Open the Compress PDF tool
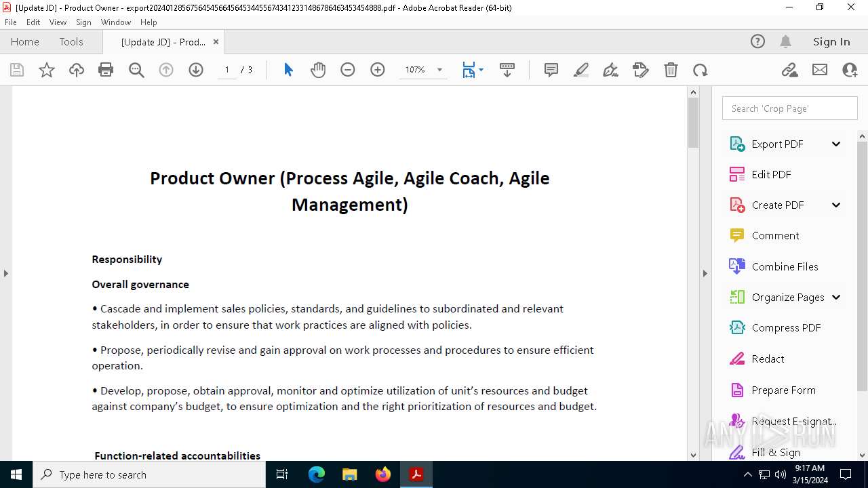 coord(786,327)
